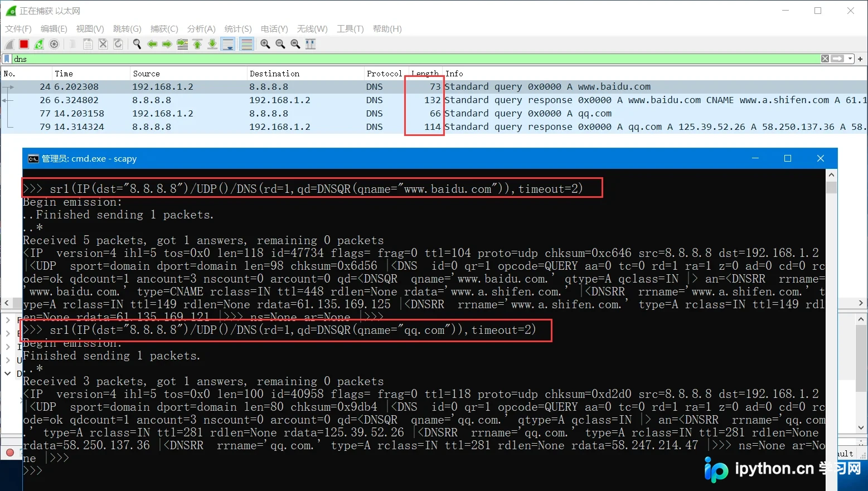Viewport: 868px width, 491px height.
Task: Restart the current capture
Action: [x=39, y=44]
